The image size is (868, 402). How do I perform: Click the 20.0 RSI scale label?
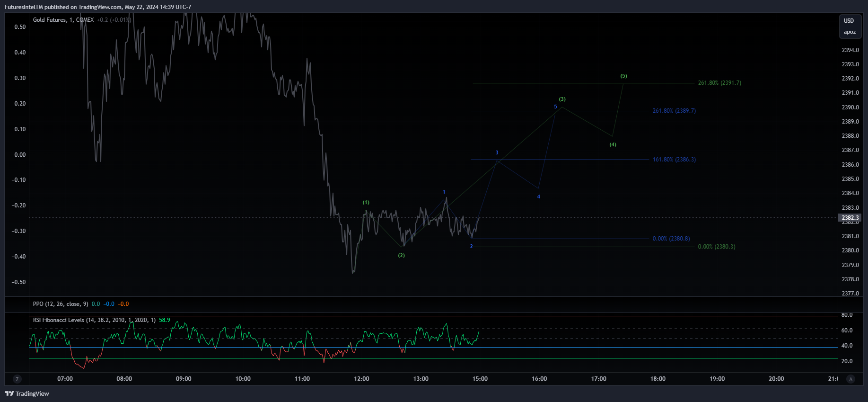point(847,361)
